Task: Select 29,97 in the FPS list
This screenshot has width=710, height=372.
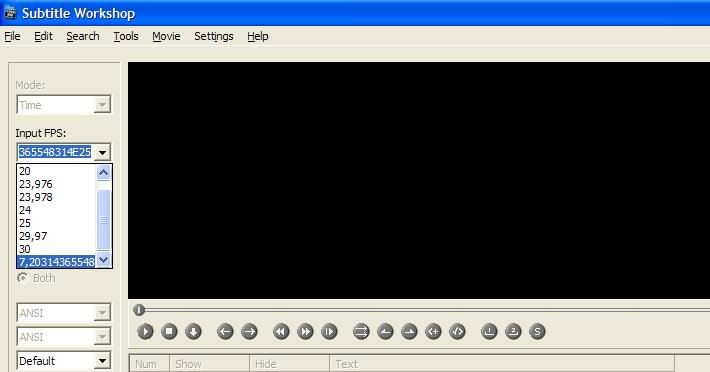Action: [x=57, y=236]
